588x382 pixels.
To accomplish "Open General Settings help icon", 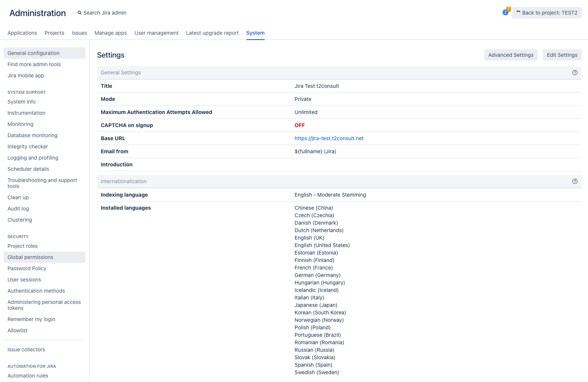I will click(x=575, y=73).
